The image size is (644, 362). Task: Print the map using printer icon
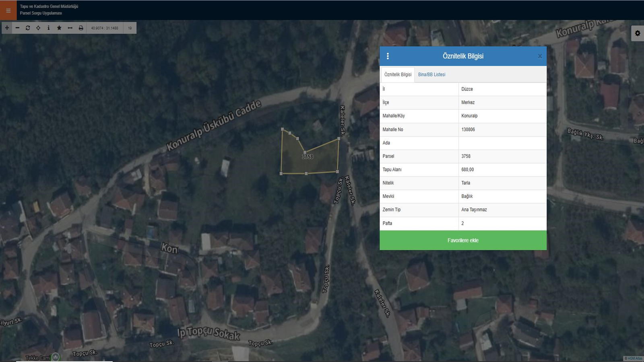pyautogui.click(x=81, y=28)
